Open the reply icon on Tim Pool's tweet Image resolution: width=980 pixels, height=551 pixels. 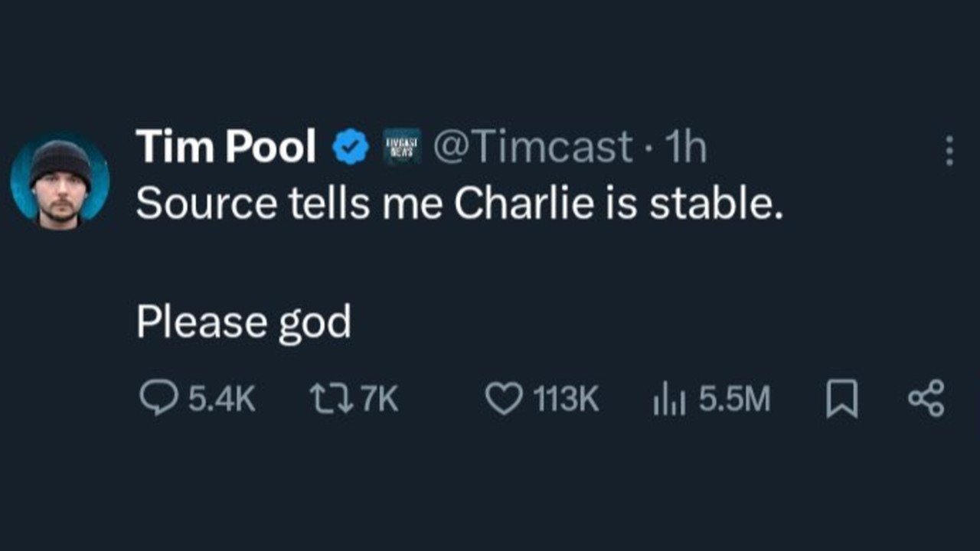point(158,396)
